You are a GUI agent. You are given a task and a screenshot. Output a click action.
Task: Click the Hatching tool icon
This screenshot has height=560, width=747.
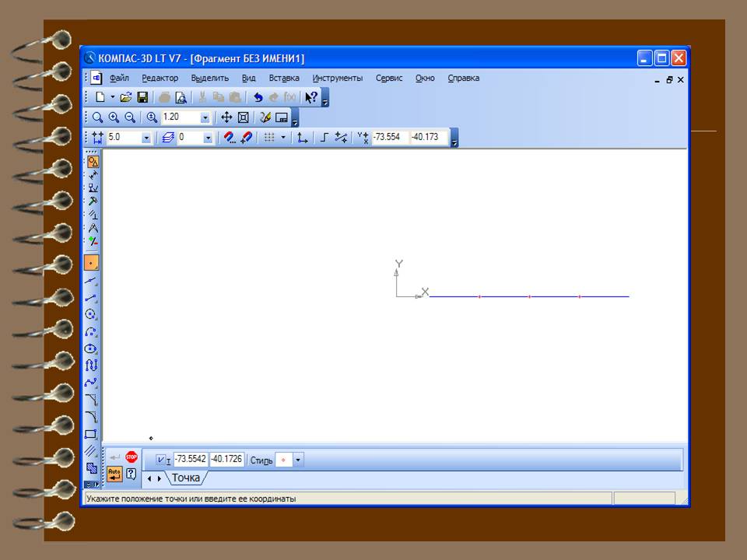click(91, 450)
